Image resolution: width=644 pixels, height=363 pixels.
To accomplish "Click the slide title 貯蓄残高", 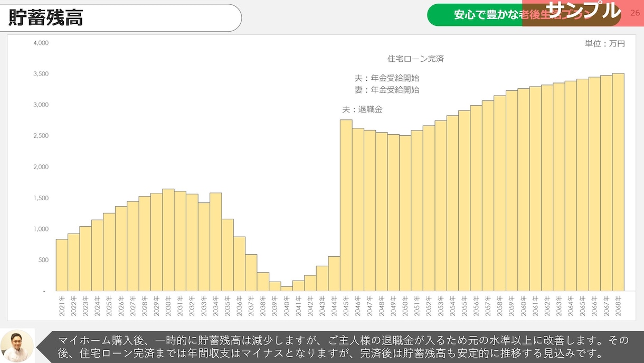I will (x=46, y=17).
